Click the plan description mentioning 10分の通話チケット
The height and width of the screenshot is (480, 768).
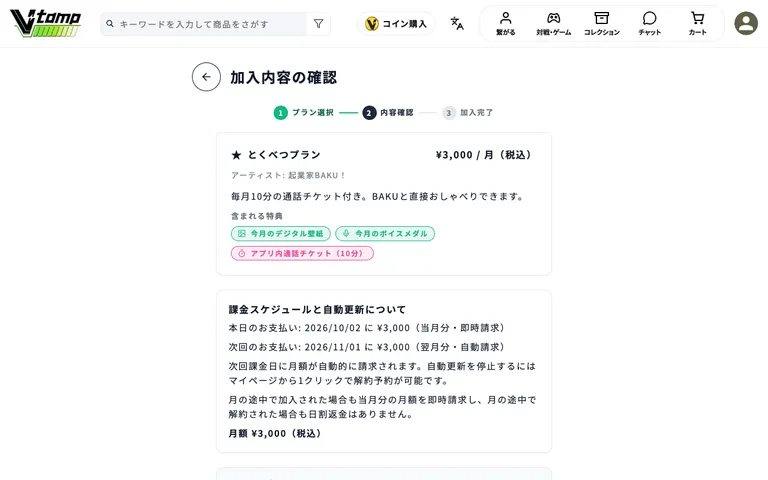[x=378, y=196]
